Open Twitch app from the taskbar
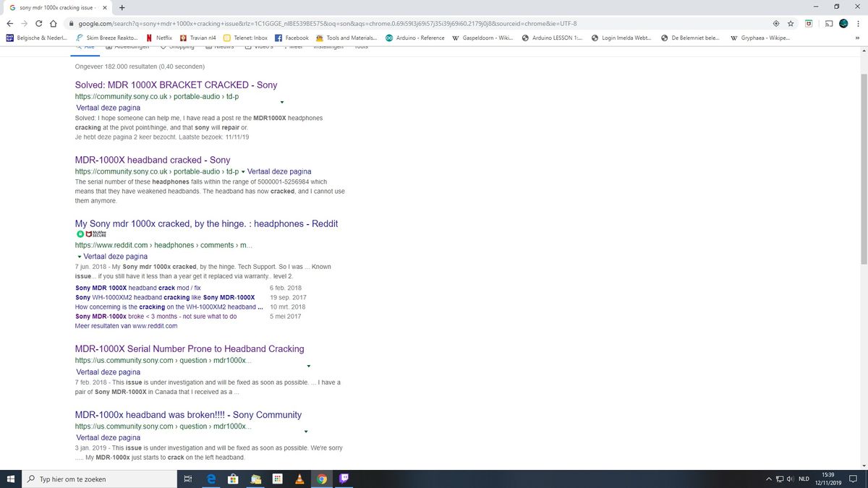The height and width of the screenshot is (488, 868). 344,479
